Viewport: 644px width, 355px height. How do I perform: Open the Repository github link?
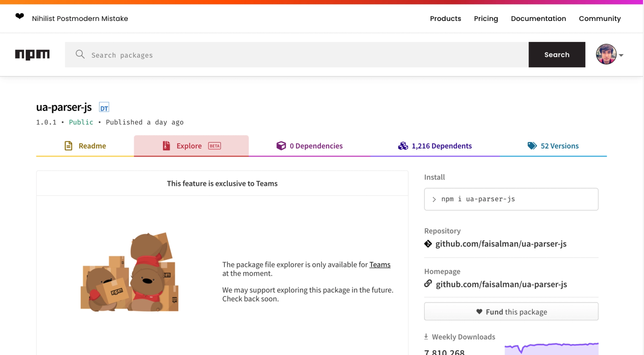point(501,244)
